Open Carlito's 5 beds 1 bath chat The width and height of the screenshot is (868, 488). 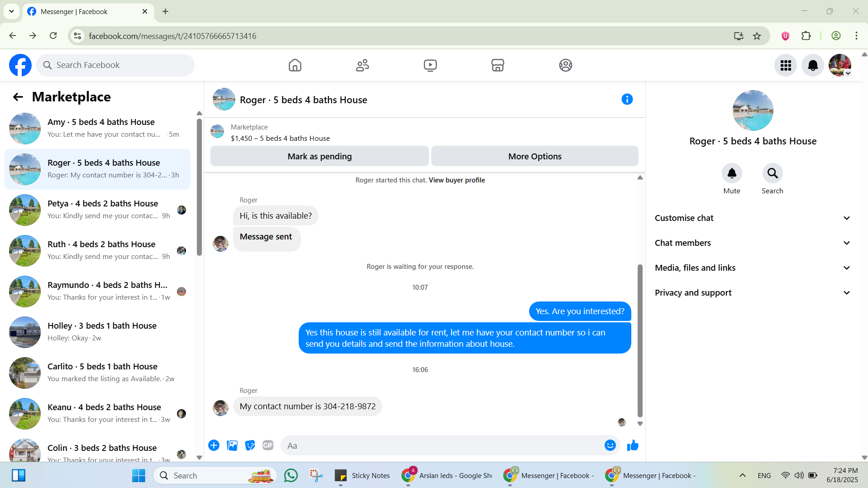(x=97, y=373)
